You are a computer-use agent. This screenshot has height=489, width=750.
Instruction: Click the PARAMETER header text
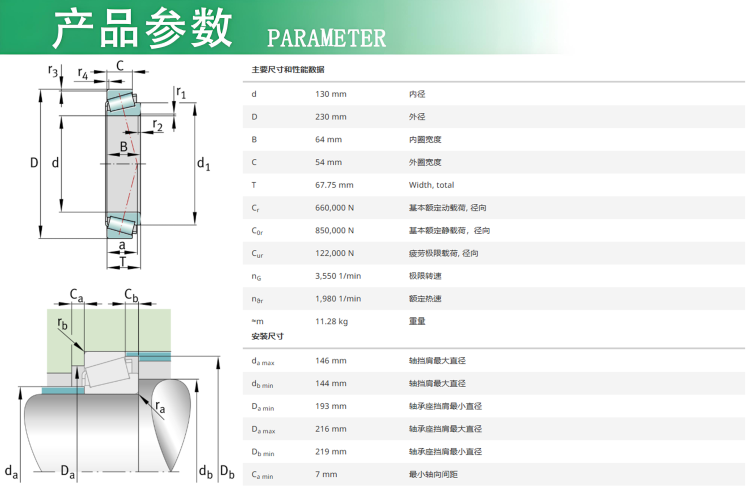coord(326,38)
